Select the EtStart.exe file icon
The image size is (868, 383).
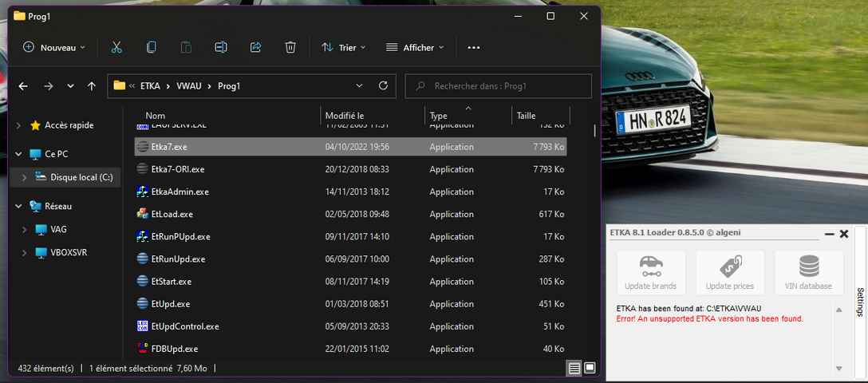pyautogui.click(x=142, y=281)
